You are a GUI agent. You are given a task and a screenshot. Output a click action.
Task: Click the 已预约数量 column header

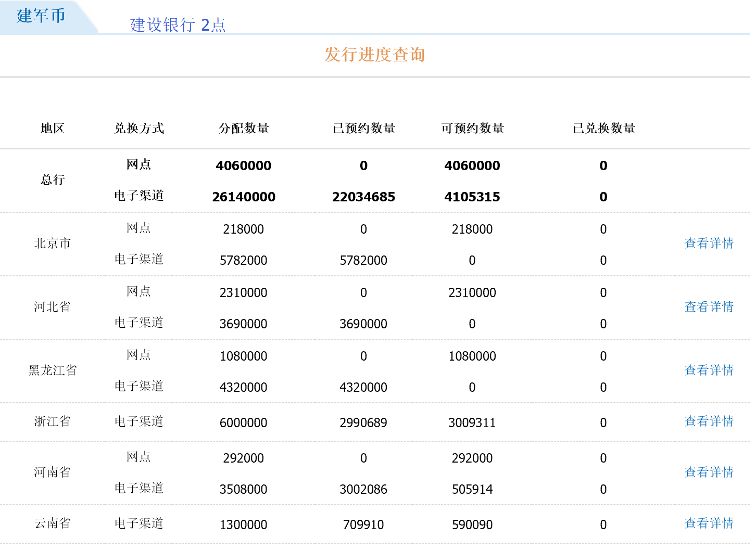coord(364,129)
